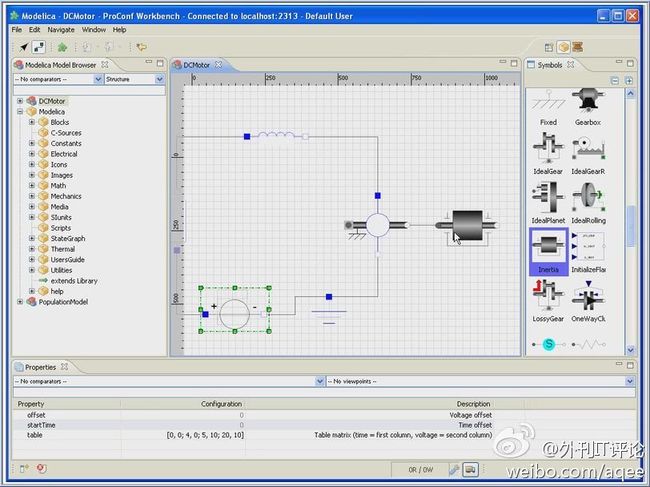Expand the DCMotor tree node
Screen dimensions: 650x487
[20, 101]
